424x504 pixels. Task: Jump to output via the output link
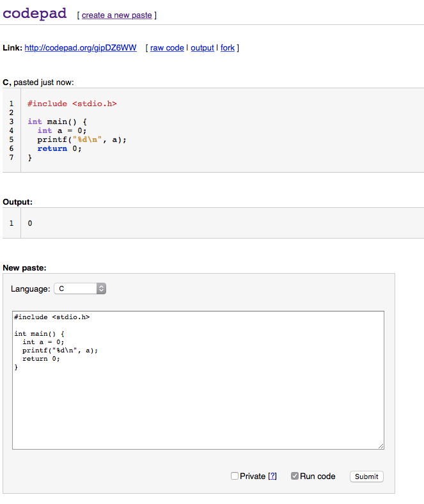point(202,48)
